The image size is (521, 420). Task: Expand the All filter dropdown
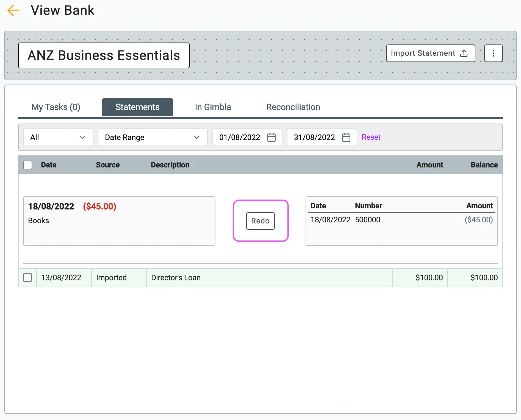[x=58, y=137]
